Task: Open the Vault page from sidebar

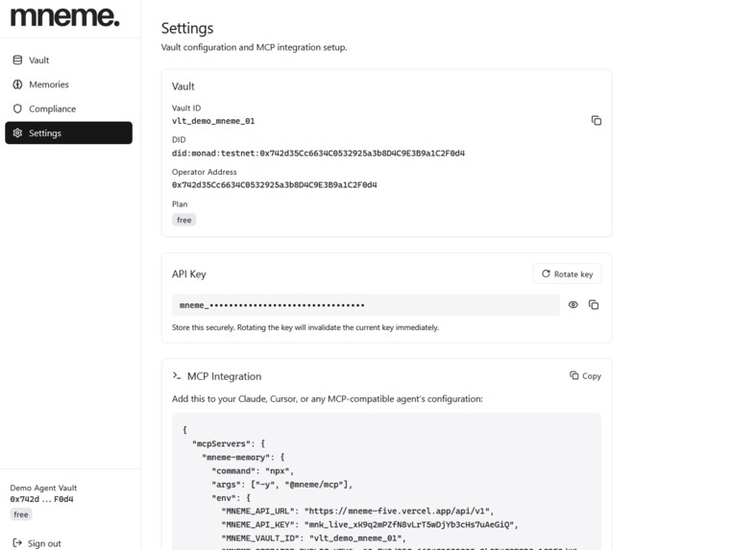Action: [68, 60]
